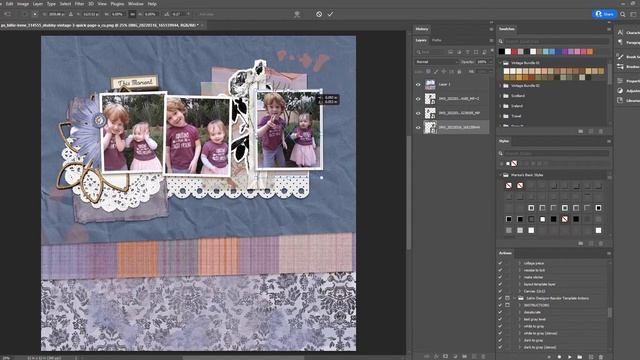The image size is (640, 360).
Task: Click the lock transparent pixels icon
Action: pyautogui.click(x=428, y=71)
